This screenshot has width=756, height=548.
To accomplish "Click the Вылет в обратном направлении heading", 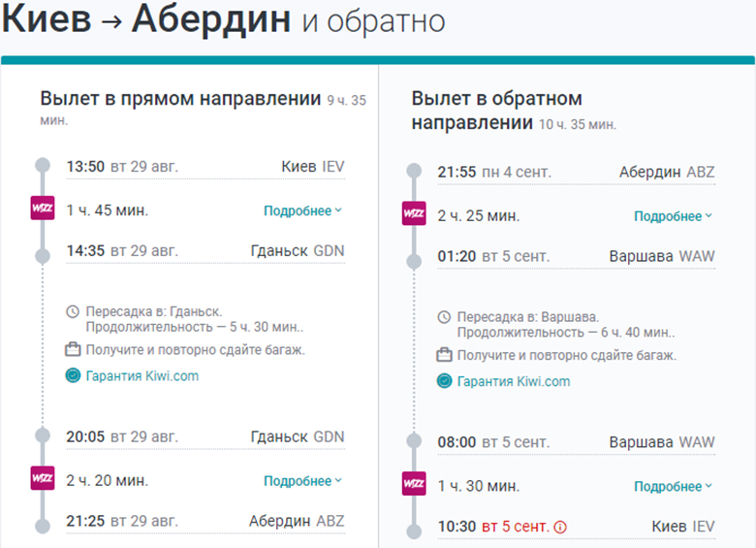I will click(496, 111).
